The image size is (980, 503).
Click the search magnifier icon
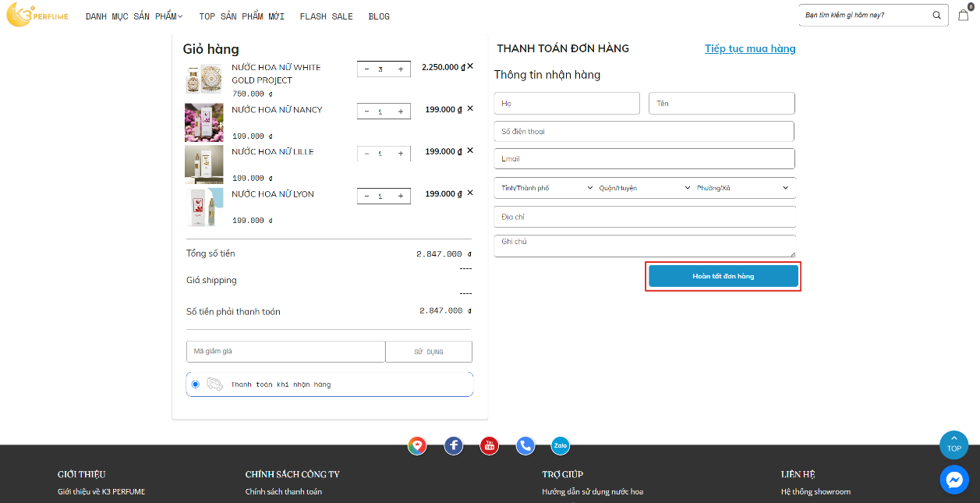936,15
